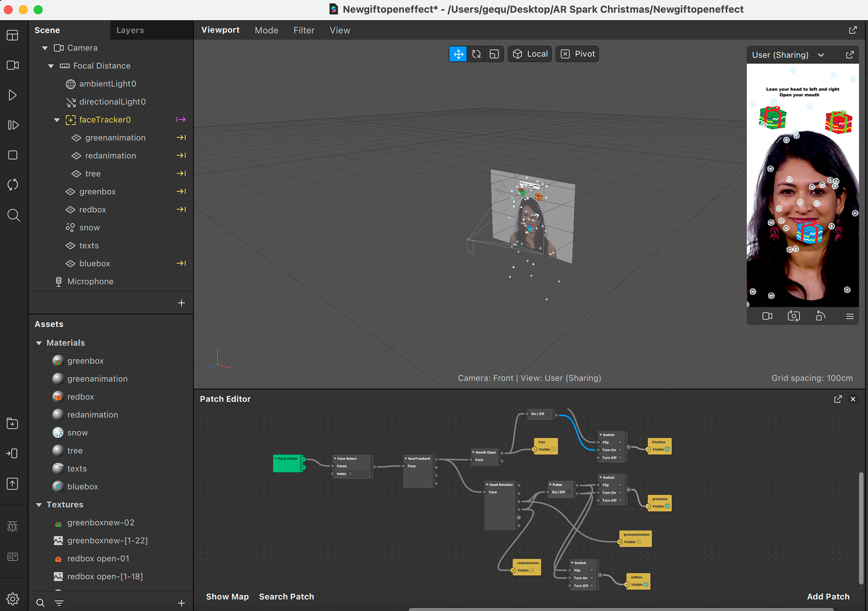Select the Rotate manipulator tool
This screenshot has height=611, width=868.
tap(476, 54)
